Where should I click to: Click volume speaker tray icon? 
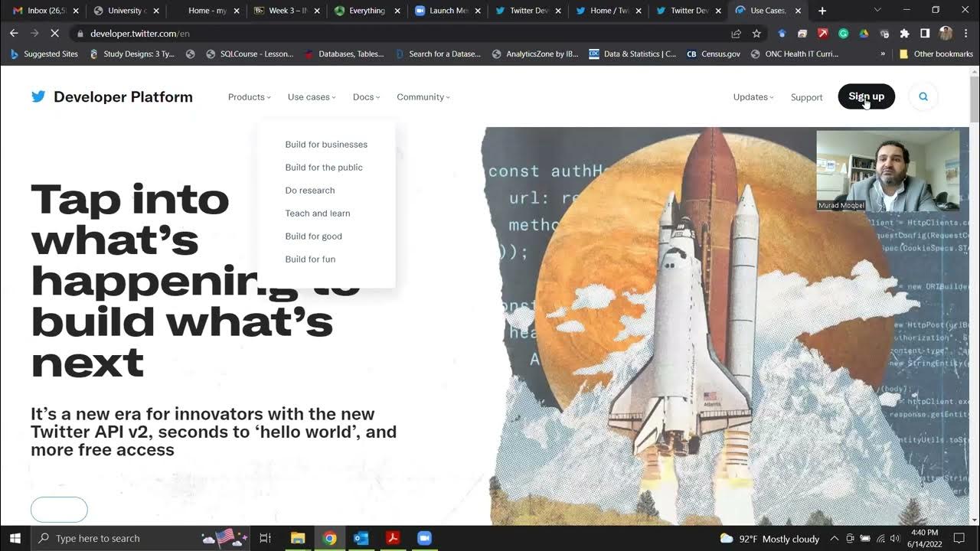click(895, 539)
